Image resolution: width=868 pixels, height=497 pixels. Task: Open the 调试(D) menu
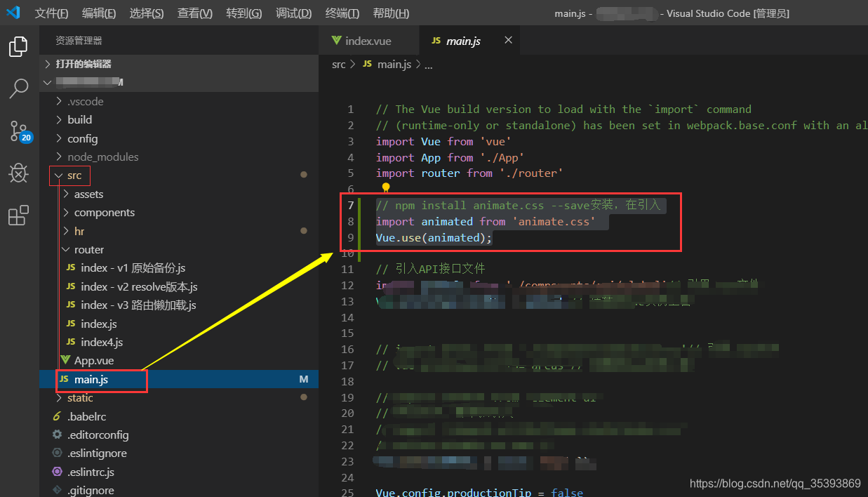pyautogui.click(x=293, y=13)
